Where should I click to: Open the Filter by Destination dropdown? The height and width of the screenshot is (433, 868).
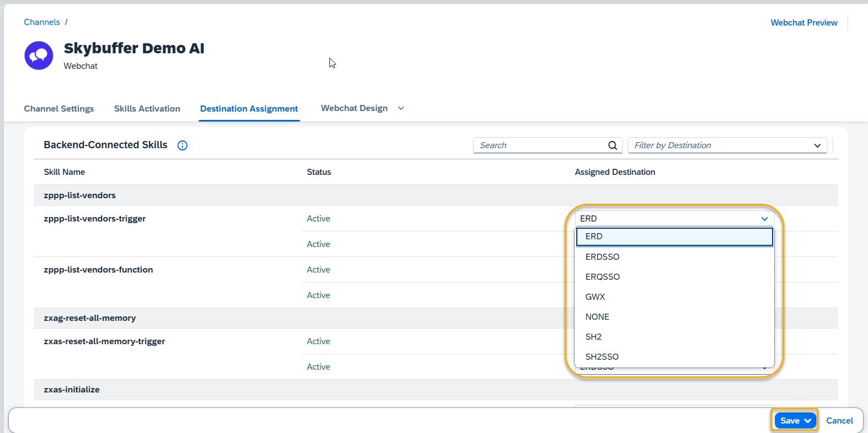point(727,145)
